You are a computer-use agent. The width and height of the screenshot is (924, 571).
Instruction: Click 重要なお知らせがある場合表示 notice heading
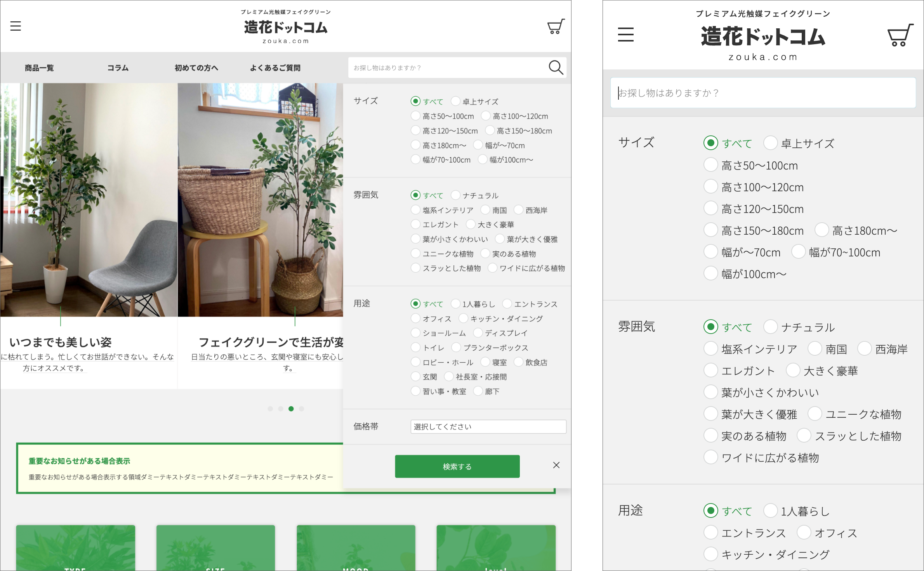[79, 461]
